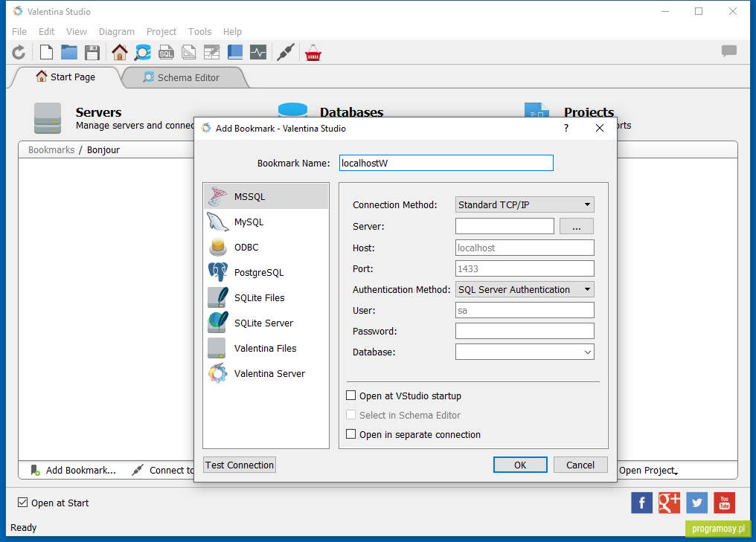Image resolution: width=756 pixels, height=542 pixels.
Task: Confirm the bookmark with OK
Action: [x=520, y=465]
